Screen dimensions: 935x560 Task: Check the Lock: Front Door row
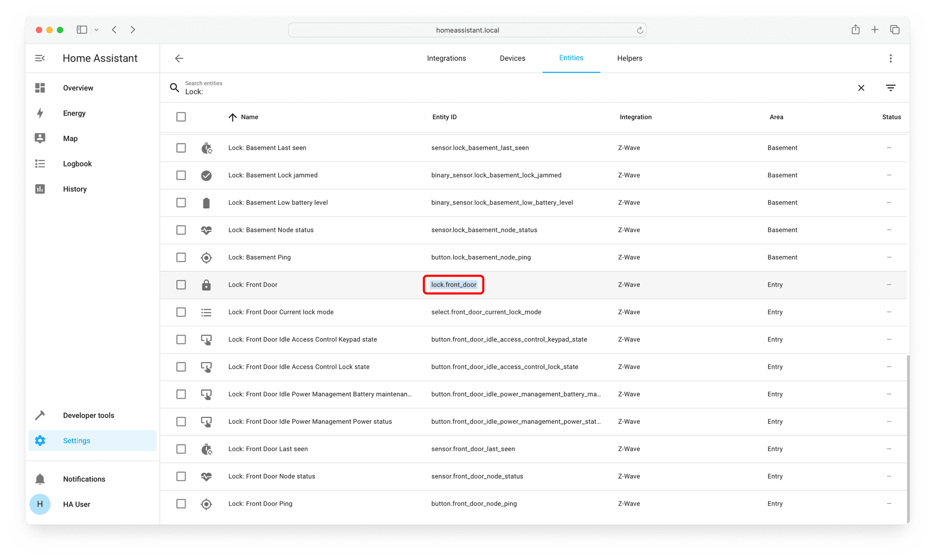tap(181, 285)
